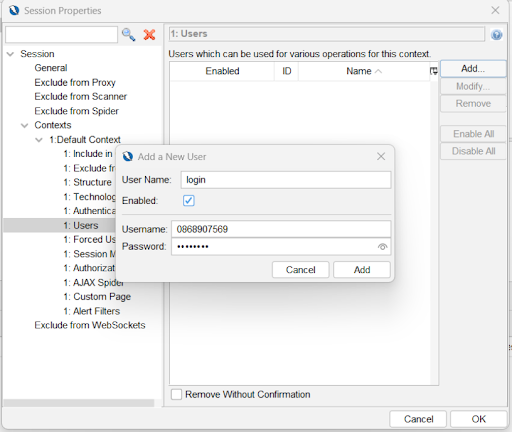Click Add button in new user dialog
The image size is (512, 432).
pos(362,270)
